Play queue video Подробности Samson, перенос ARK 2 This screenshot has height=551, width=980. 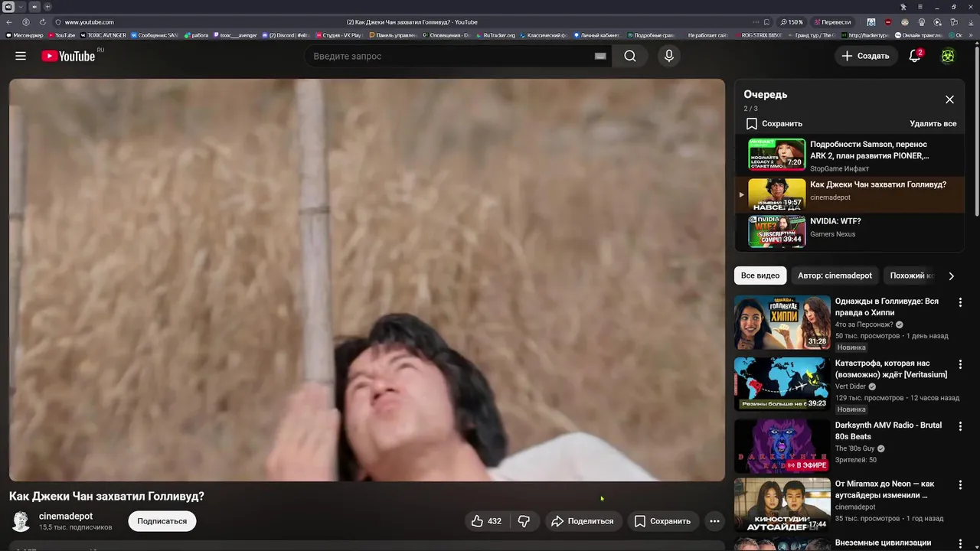850,156
